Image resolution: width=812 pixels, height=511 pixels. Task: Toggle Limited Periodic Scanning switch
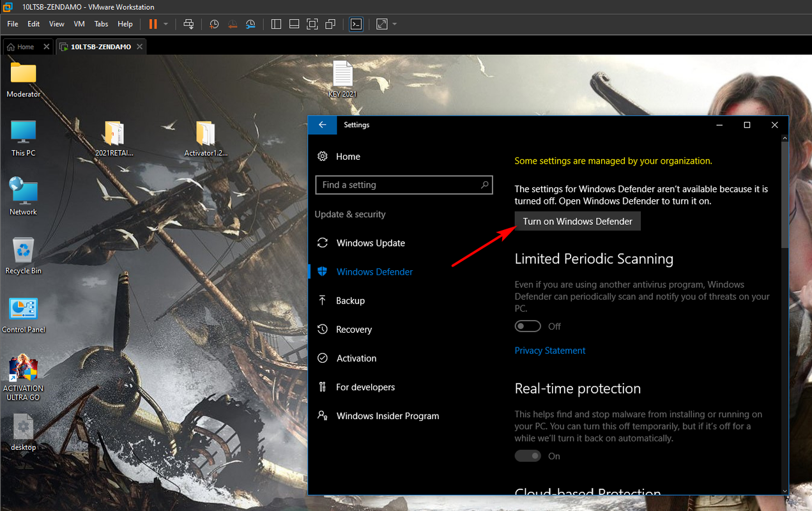coord(528,326)
